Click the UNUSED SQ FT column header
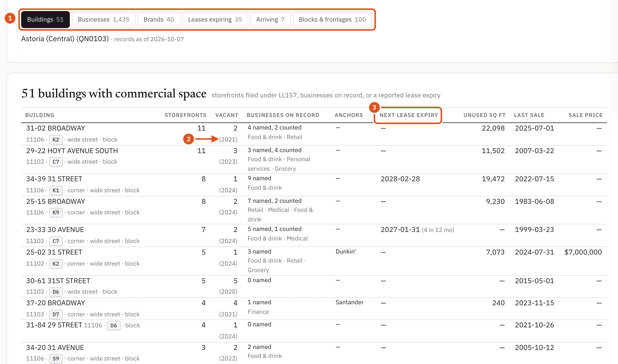This screenshot has height=364, width=618. [x=484, y=115]
